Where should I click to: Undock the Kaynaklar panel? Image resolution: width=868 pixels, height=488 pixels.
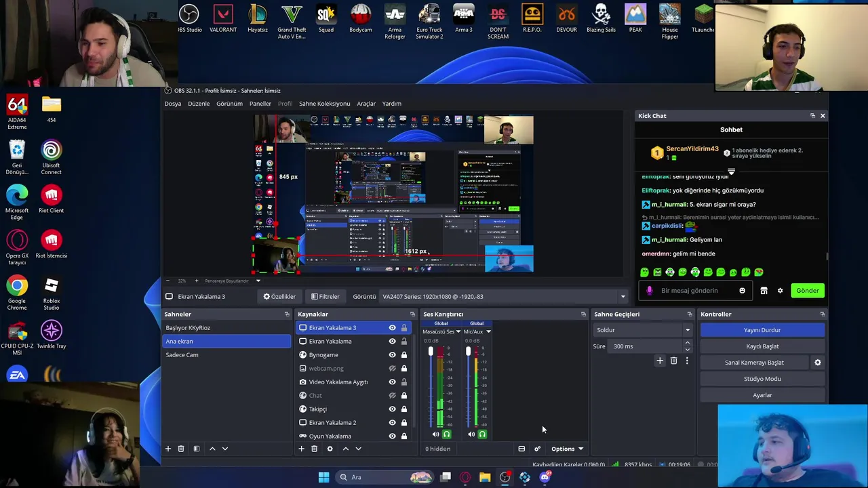pos(412,314)
